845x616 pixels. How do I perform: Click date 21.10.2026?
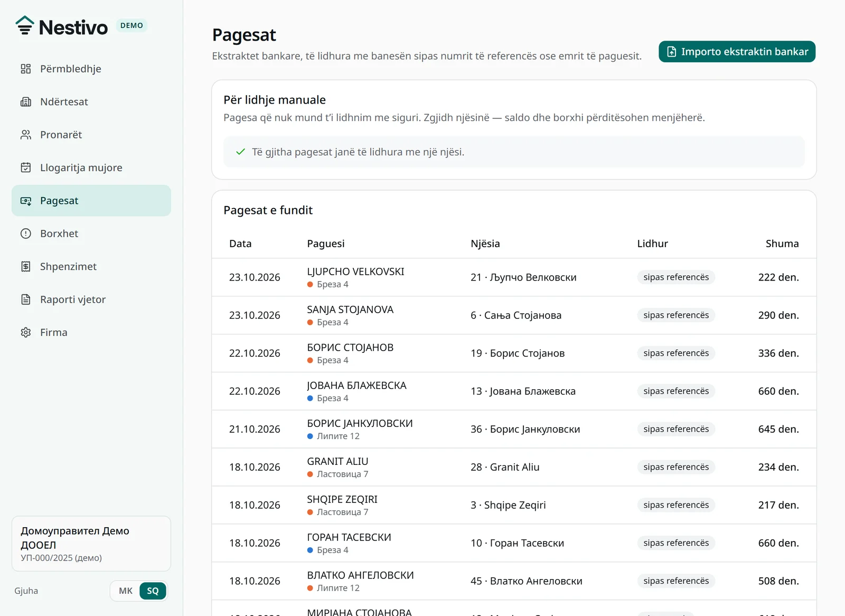pos(255,429)
